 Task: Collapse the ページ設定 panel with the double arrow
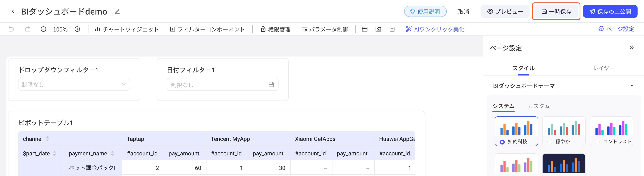(x=632, y=48)
